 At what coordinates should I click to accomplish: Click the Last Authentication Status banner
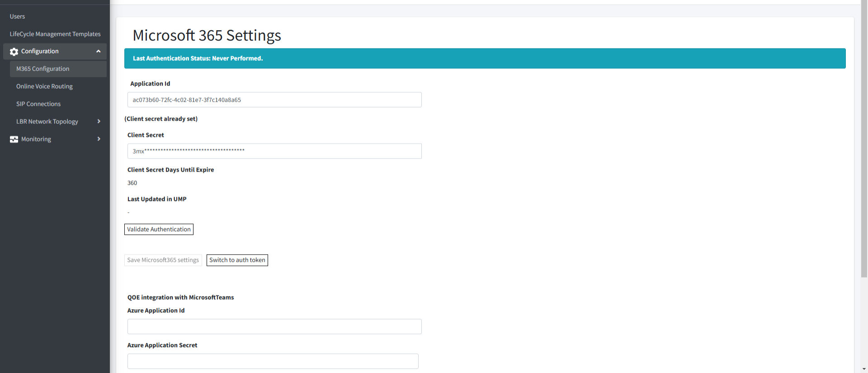pyautogui.click(x=485, y=59)
